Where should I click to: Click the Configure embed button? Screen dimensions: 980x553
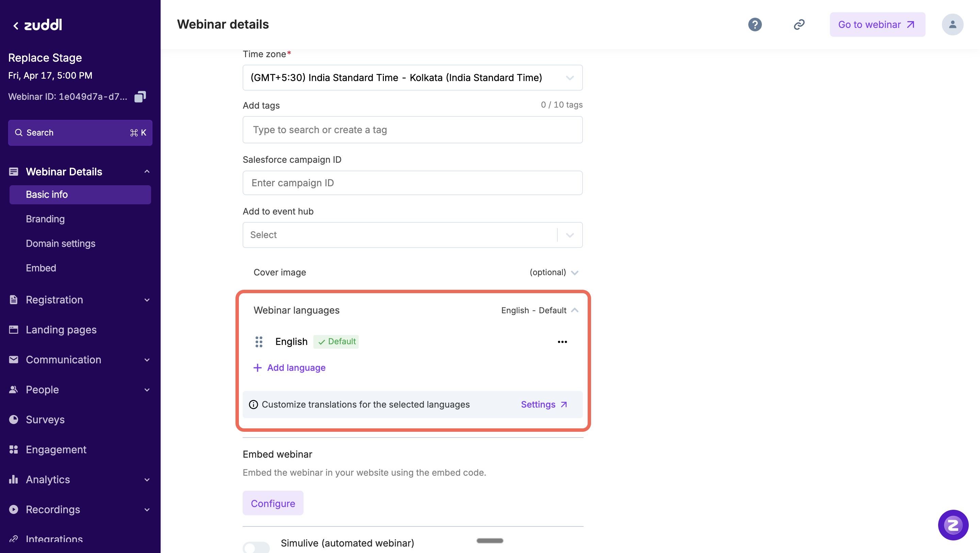click(x=273, y=503)
